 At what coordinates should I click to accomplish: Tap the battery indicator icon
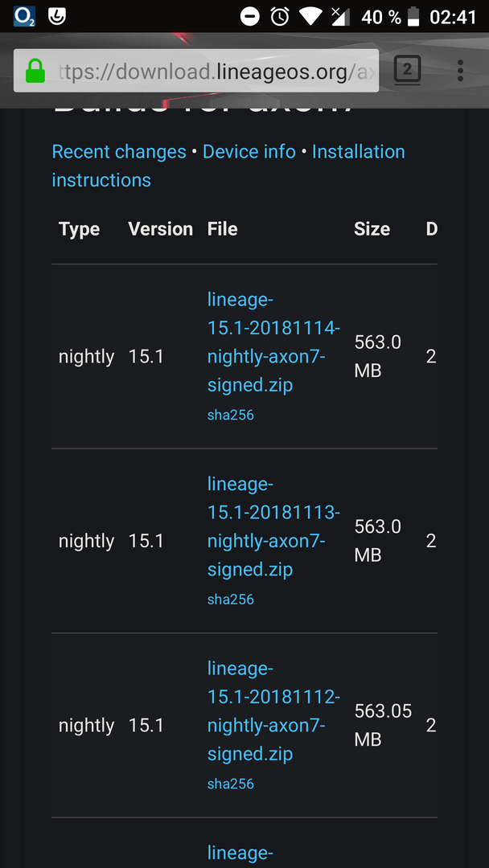413,17
